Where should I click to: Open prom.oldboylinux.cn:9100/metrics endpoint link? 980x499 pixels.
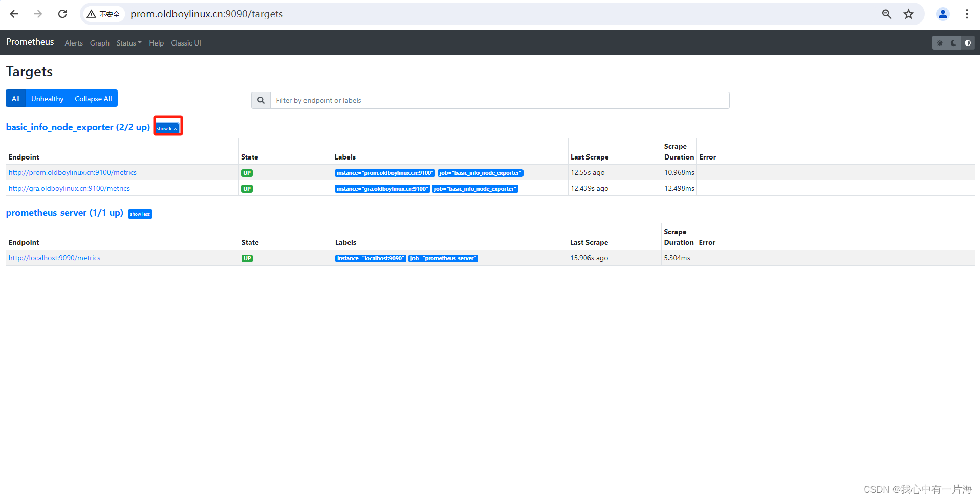click(x=73, y=173)
